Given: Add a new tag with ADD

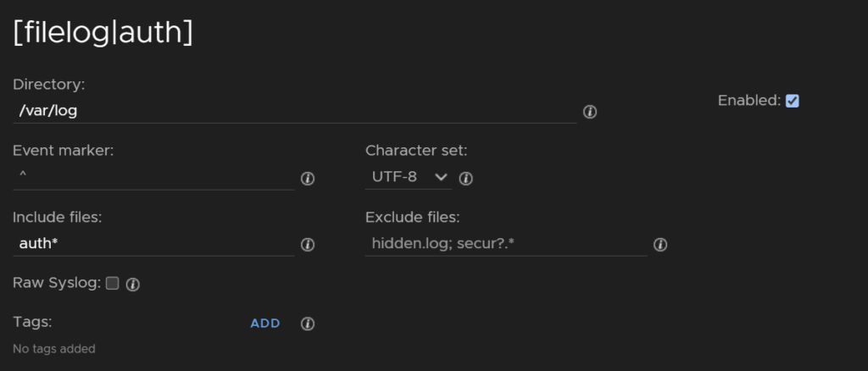Looking at the screenshot, I should click(x=265, y=324).
